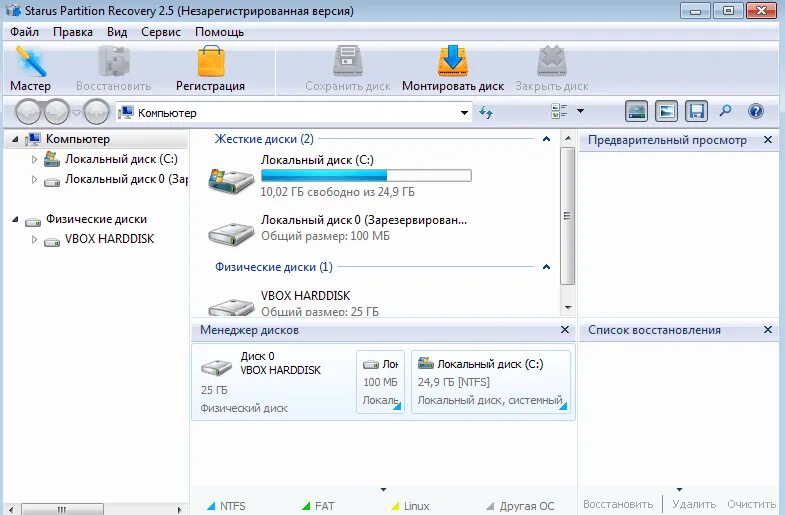Click Закрыть диск toolbar icon
The image size is (785, 515).
(x=552, y=69)
